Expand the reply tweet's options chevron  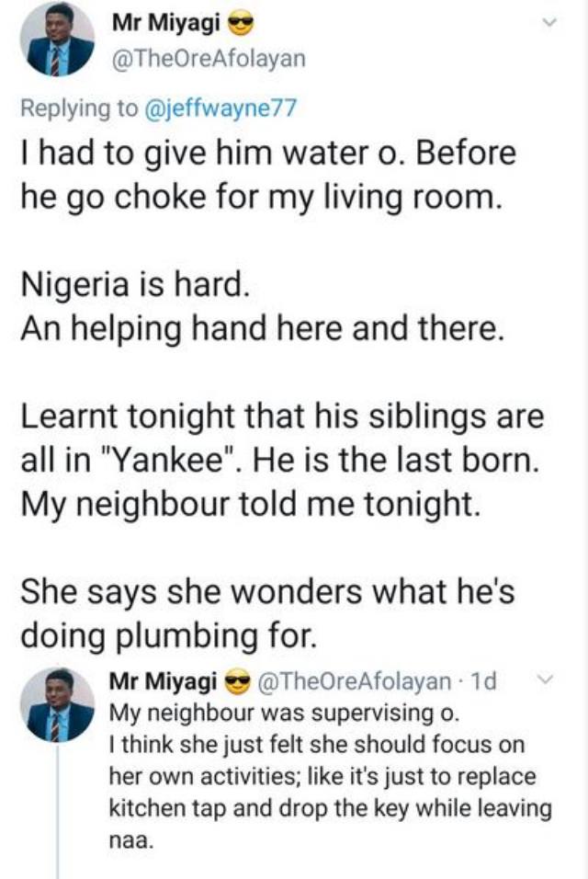pos(542,681)
